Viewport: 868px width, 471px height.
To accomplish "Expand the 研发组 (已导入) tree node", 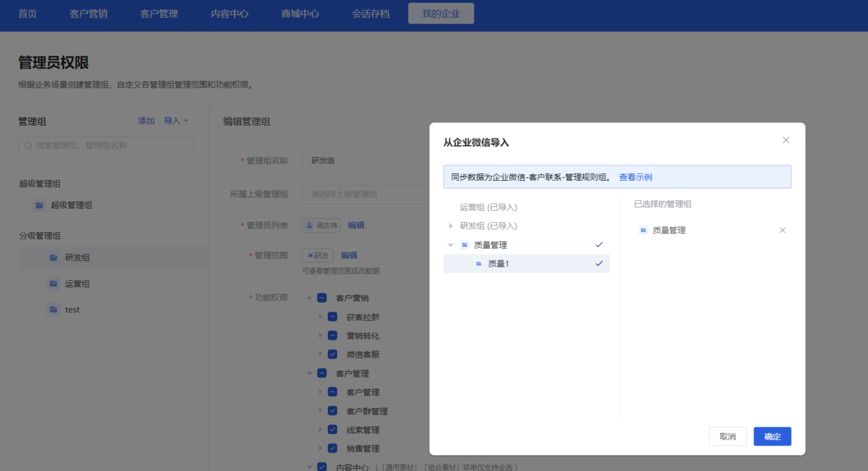I will 450,226.
